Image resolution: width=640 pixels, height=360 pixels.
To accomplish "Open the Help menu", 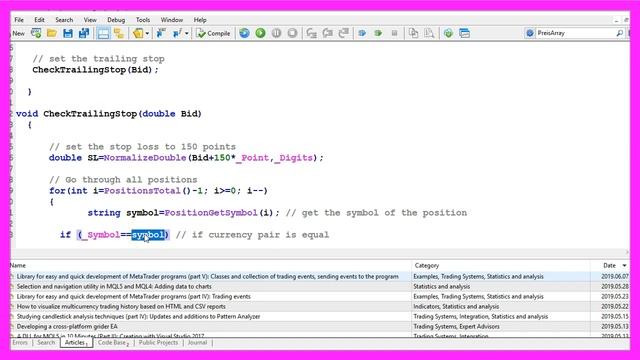I will 200,20.
